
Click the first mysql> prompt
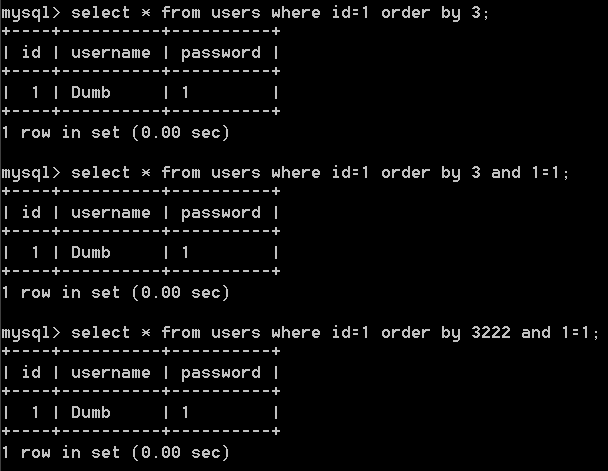coord(31,14)
